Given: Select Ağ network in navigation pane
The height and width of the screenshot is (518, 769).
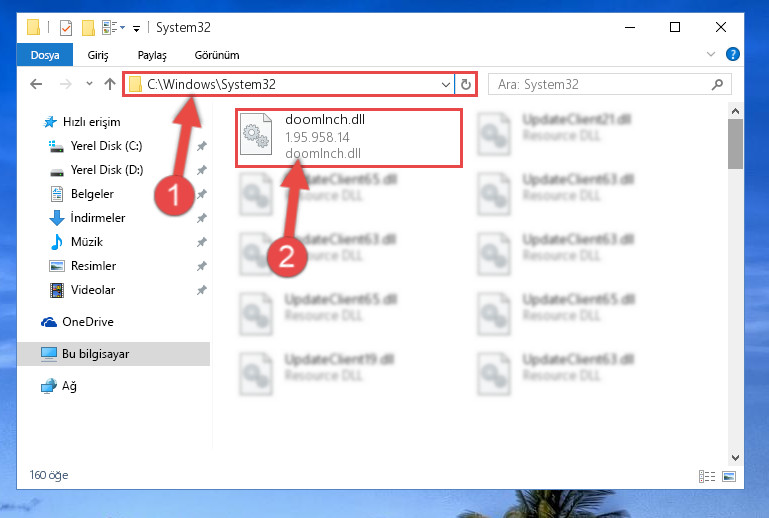Looking at the screenshot, I should (x=58, y=386).
